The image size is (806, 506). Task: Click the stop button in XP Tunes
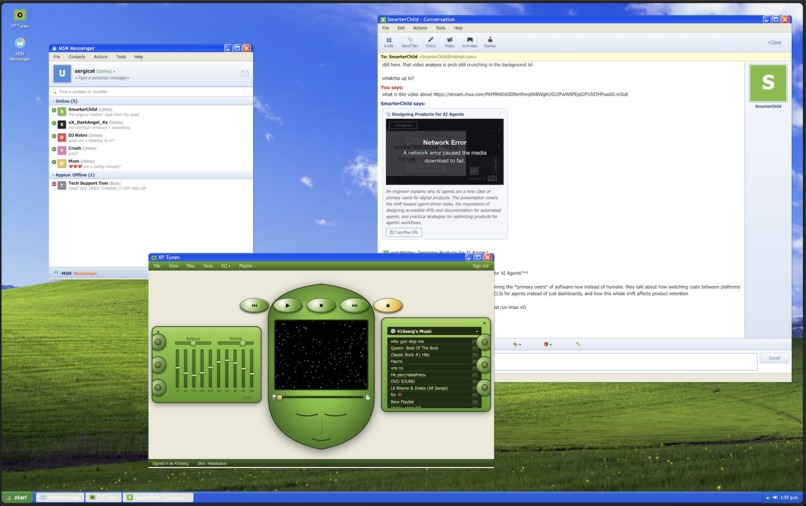click(x=321, y=305)
